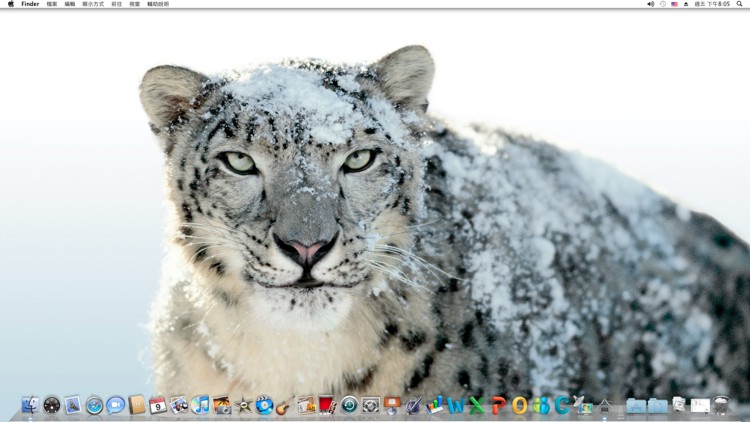This screenshot has width=750, height=422.
Task: Restore the minimized window thumbnail in Dock
Action: [x=700, y=406]
